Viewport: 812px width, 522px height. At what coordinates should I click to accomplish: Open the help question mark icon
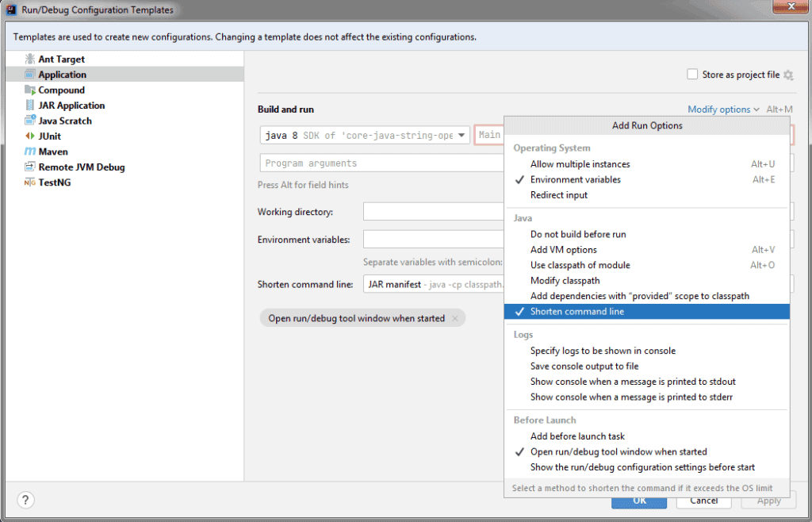click(x=25, y=500)
